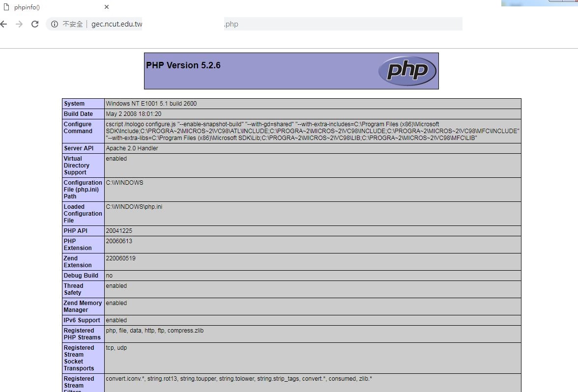
Task: Click 'enabled' in Thread Safety row
Action: coord(116,285)
